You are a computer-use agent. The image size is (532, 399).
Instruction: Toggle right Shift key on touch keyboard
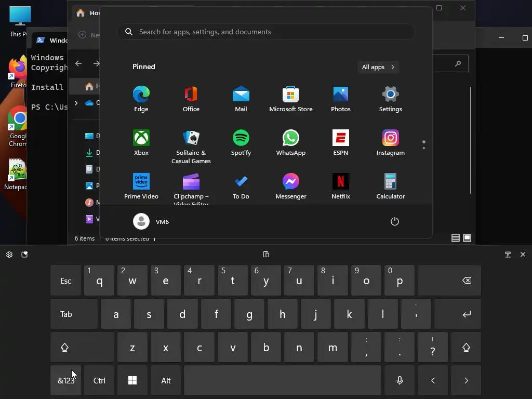click(466, 347)
